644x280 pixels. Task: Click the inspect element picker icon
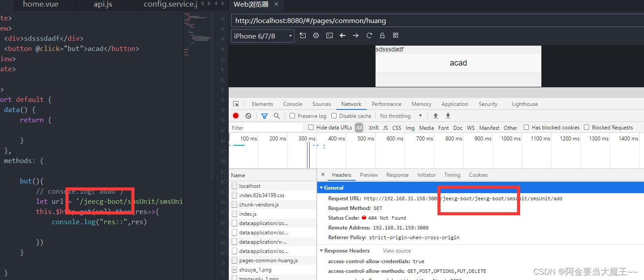(x=236, y=104)
